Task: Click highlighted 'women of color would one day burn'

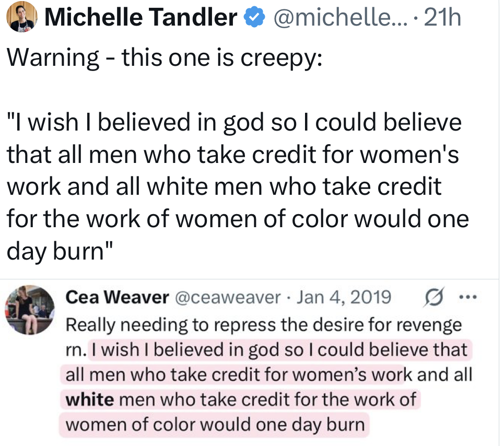Action: click(215, 424)
